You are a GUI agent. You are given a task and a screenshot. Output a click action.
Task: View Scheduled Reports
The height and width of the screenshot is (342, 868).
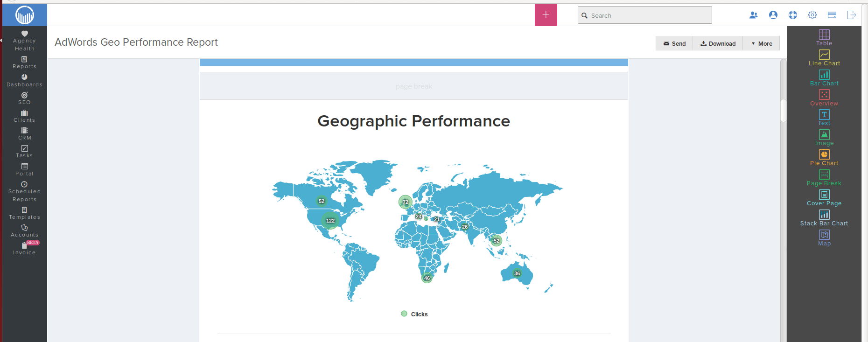point(24,192)
